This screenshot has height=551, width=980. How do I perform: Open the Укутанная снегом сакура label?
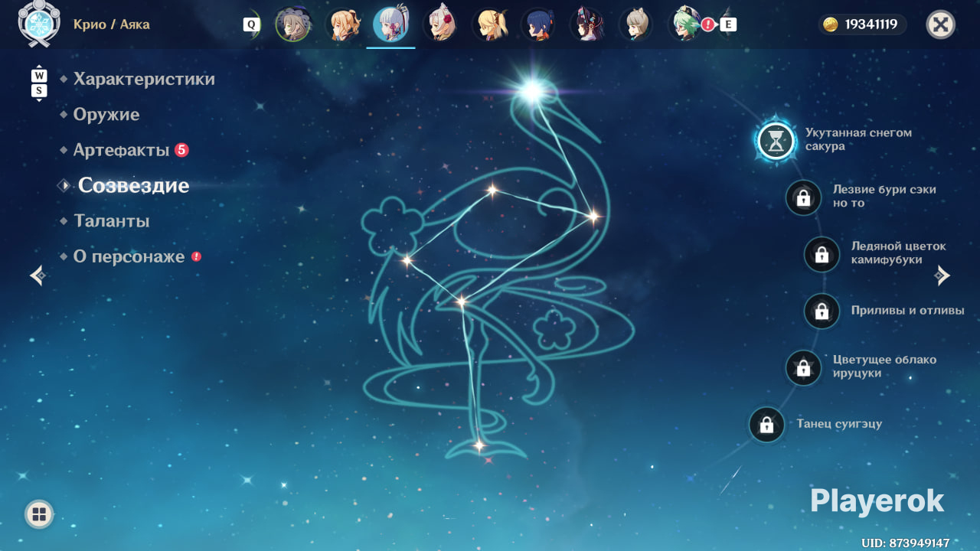pos(858,139)
